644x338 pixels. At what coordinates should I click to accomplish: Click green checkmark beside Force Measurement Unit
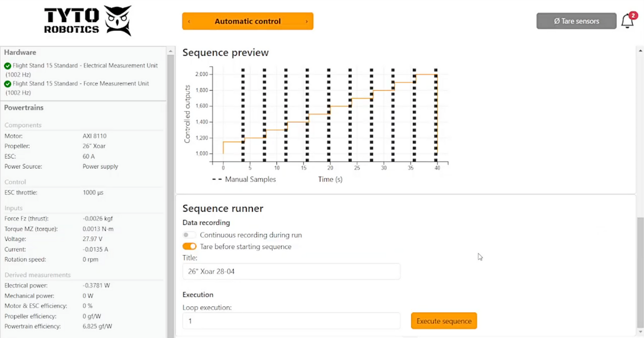pos(7,84)
